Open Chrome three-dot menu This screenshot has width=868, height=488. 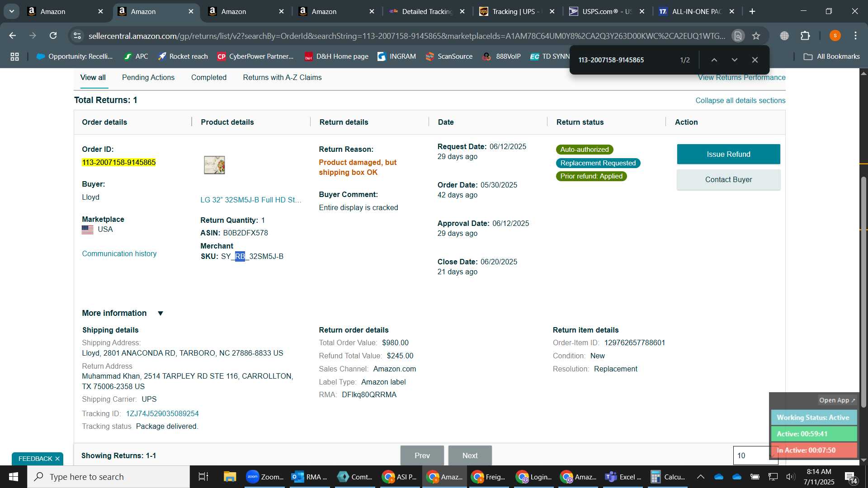855,36
